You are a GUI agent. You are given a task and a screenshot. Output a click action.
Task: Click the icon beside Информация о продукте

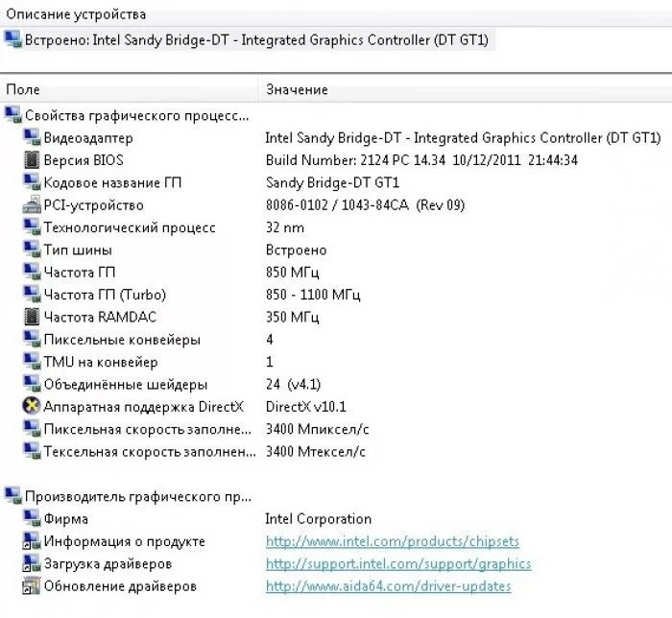(x=32, y=541)
